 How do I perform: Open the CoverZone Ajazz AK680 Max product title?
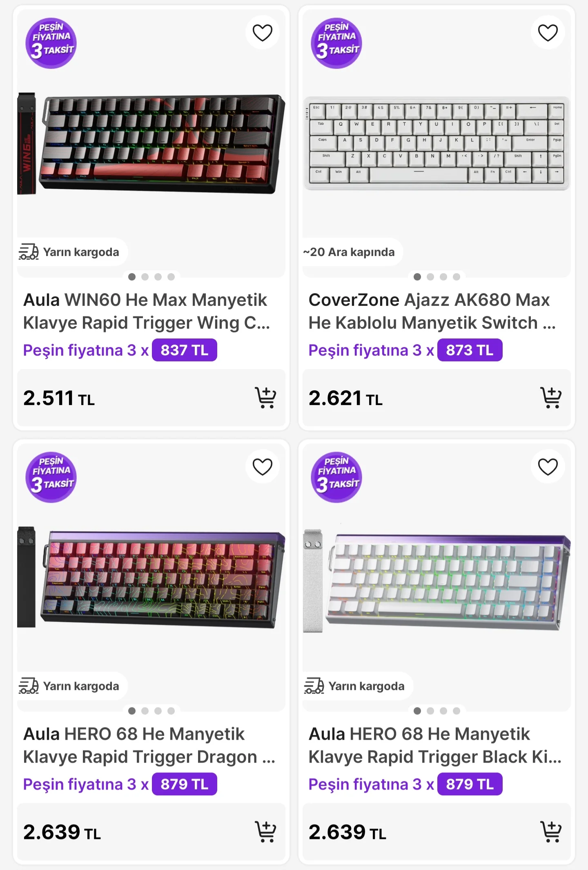click(432, 311)
